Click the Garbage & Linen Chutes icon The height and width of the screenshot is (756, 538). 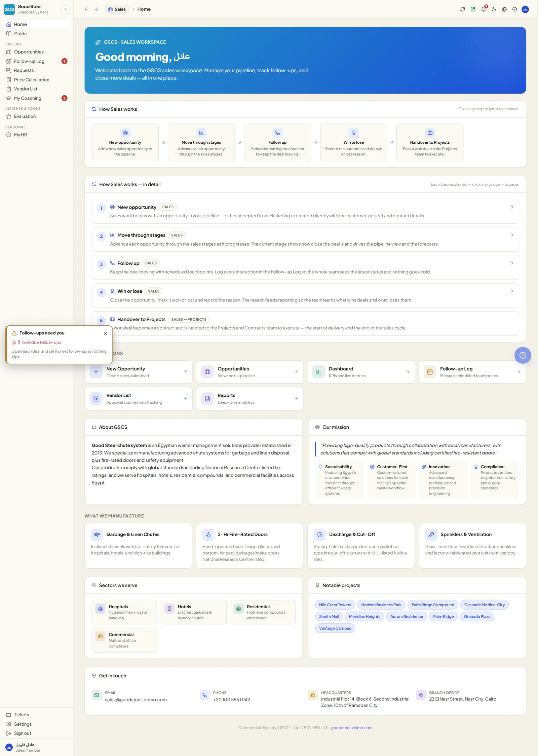(97, 534)
